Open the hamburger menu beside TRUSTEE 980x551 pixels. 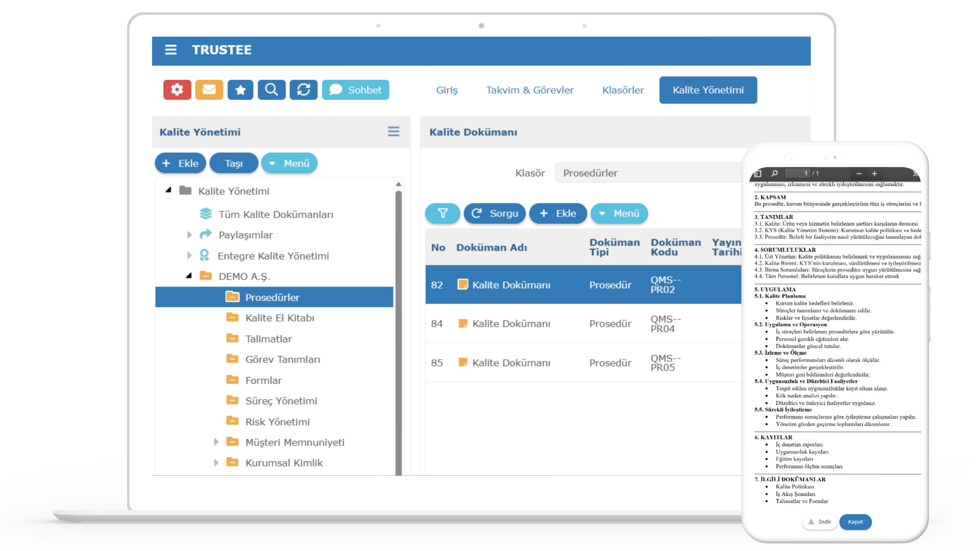(171, 50)
